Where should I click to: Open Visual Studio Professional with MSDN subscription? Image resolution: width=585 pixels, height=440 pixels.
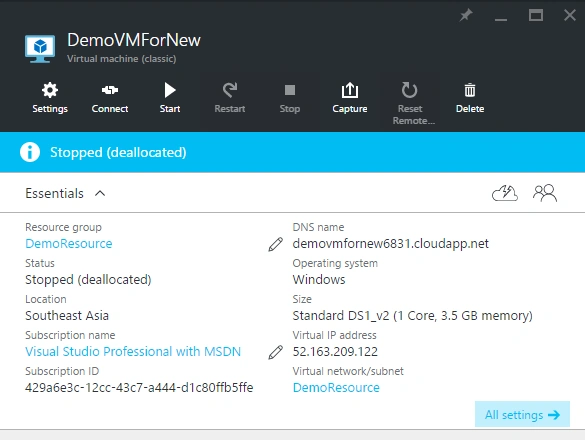coord(133,352)
